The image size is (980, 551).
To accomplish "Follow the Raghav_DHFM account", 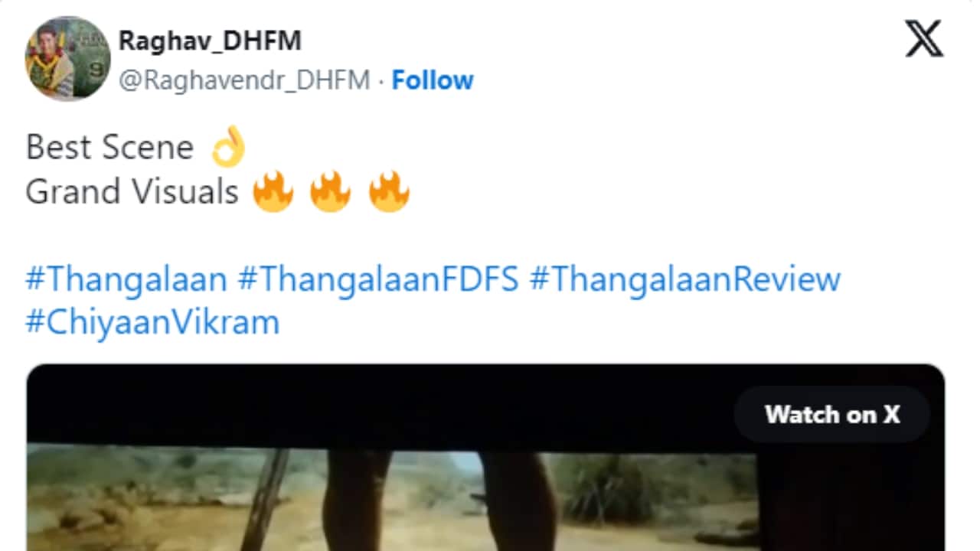I will 433,80.
